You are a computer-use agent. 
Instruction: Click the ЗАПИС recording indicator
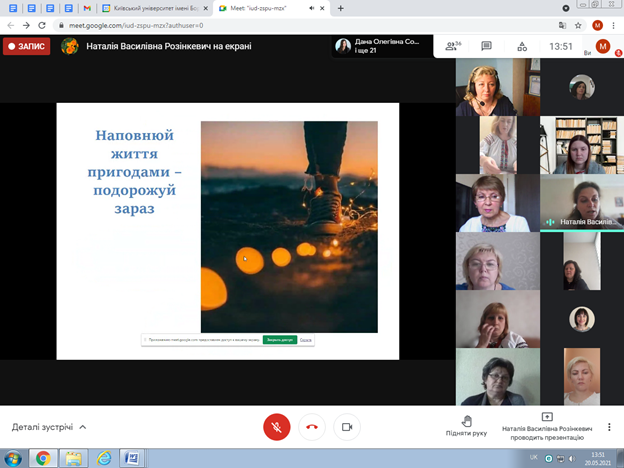coord(27,46)
